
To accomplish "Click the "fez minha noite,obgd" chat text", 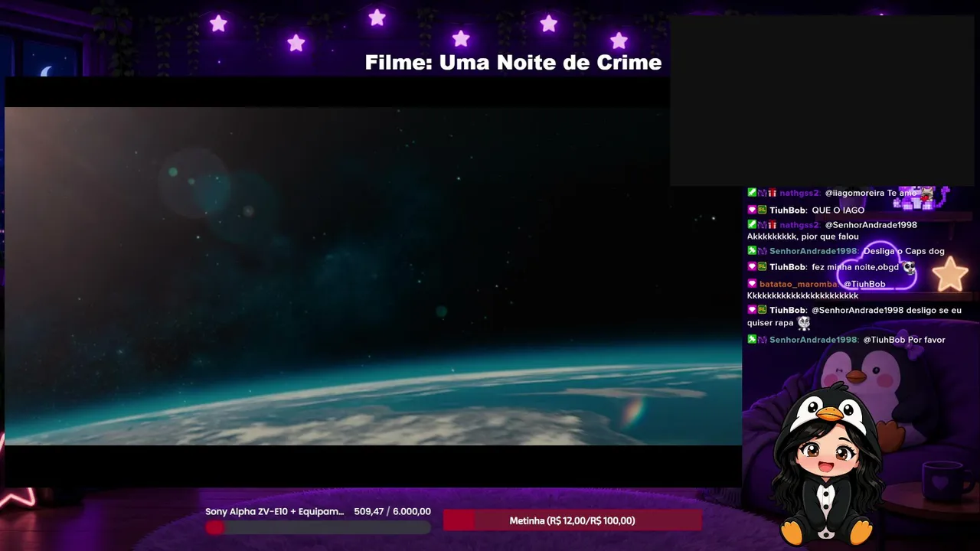I will point(855,266).
